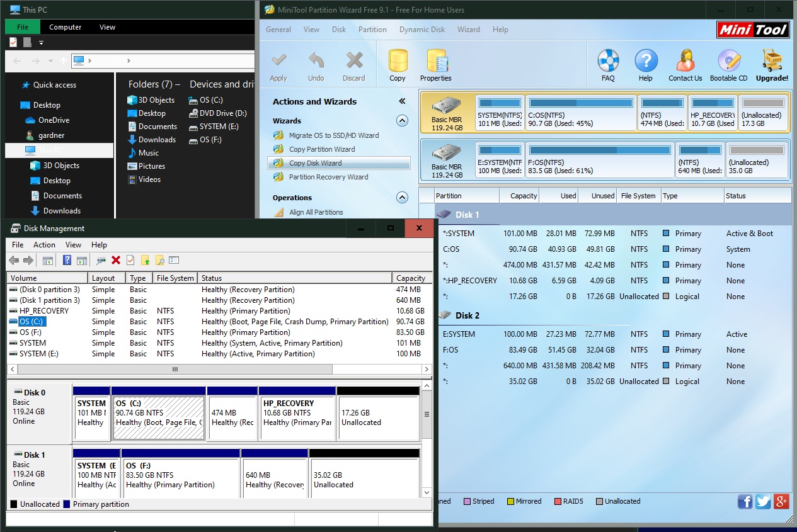Collapse the Operations section chevron
Viewport: 797px width, 532px height.
point(402,198)
